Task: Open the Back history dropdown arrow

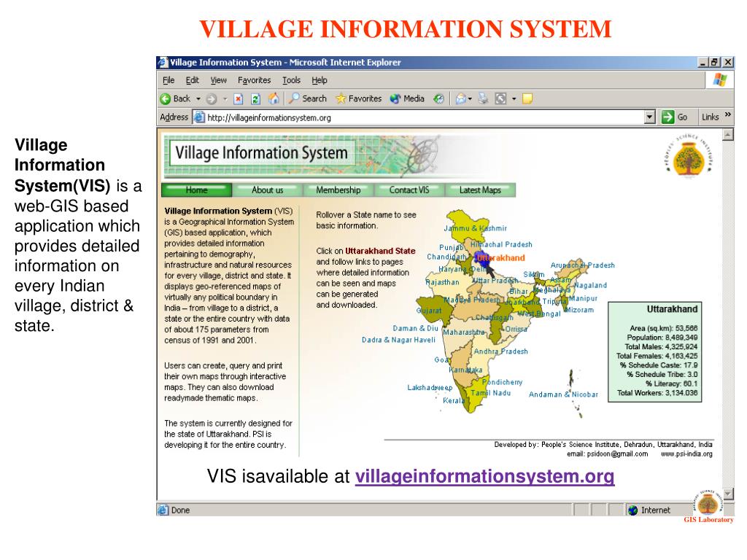Action: [x=198, y=99]
